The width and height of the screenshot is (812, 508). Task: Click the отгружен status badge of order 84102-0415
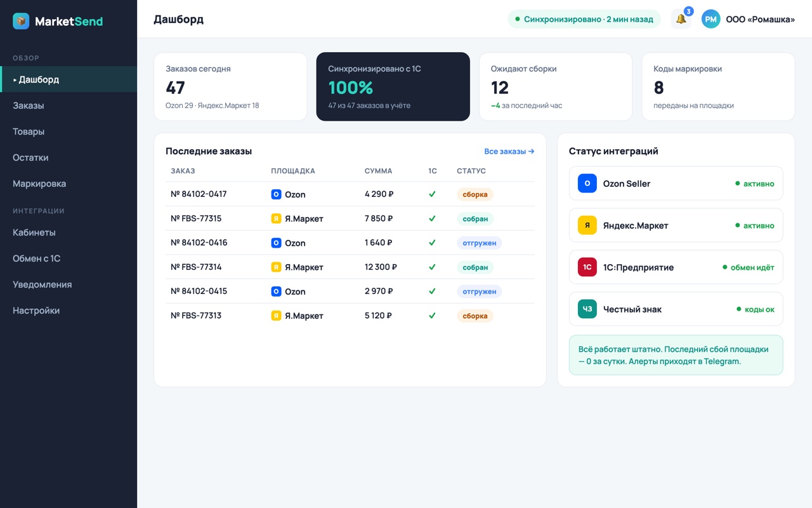click(x=479, y=291)
